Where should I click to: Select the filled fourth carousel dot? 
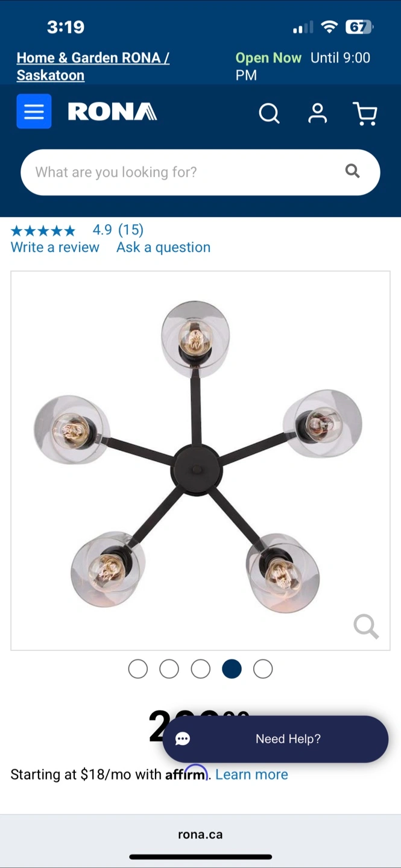pos(232,669)
